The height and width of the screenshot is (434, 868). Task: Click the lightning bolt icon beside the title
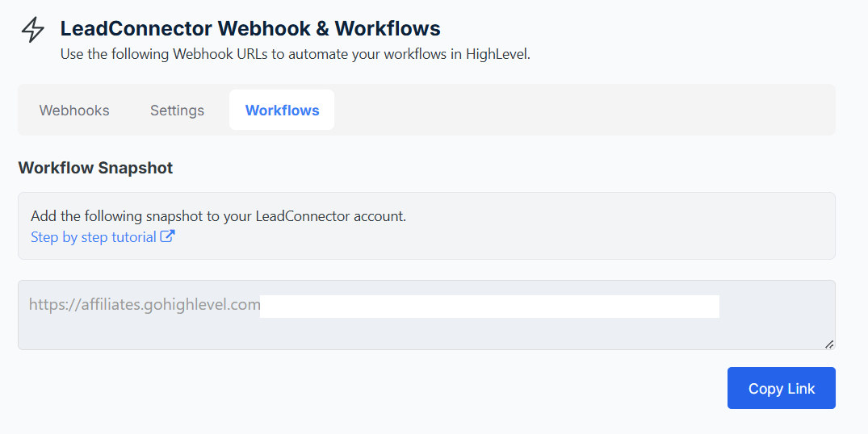33,30
